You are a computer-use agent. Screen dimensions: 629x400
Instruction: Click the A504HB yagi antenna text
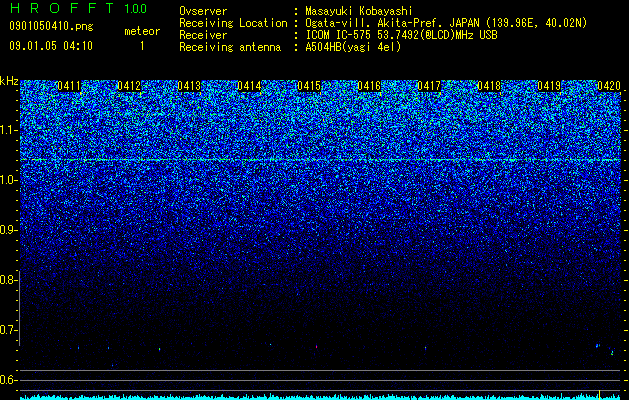pyautogui.click(x=353, y=47)
